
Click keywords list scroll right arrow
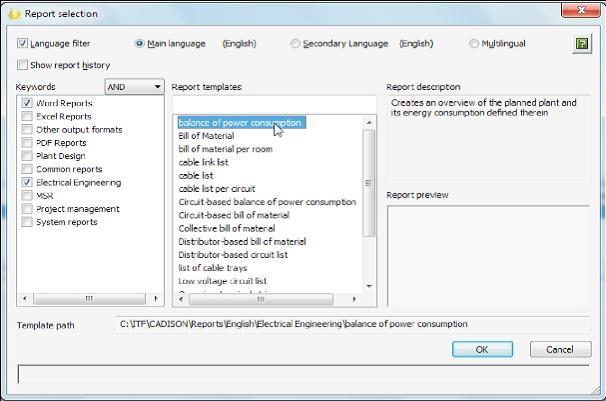click(156, 298)
